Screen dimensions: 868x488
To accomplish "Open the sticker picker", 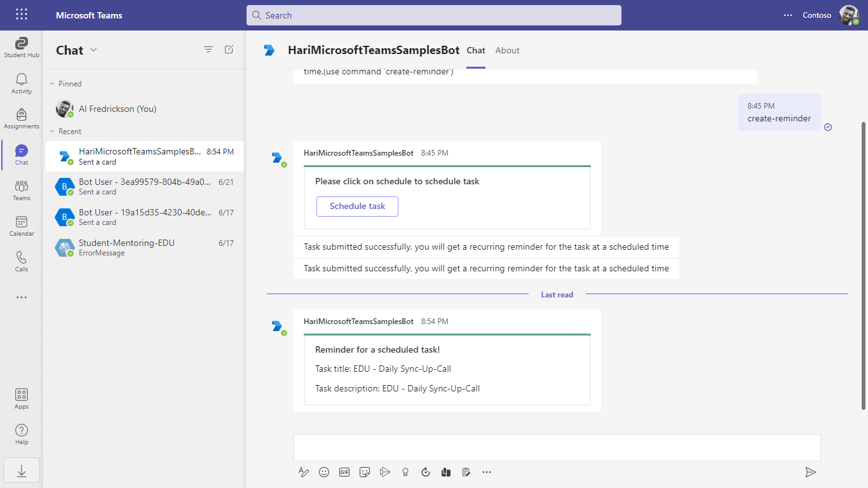I will 365,472.
